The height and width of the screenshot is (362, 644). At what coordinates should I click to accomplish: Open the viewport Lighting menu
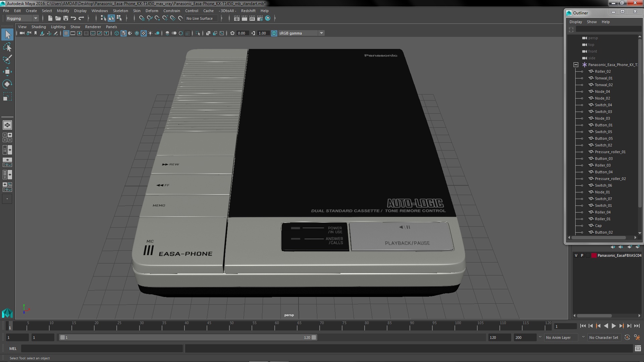(x=58, y=27)
